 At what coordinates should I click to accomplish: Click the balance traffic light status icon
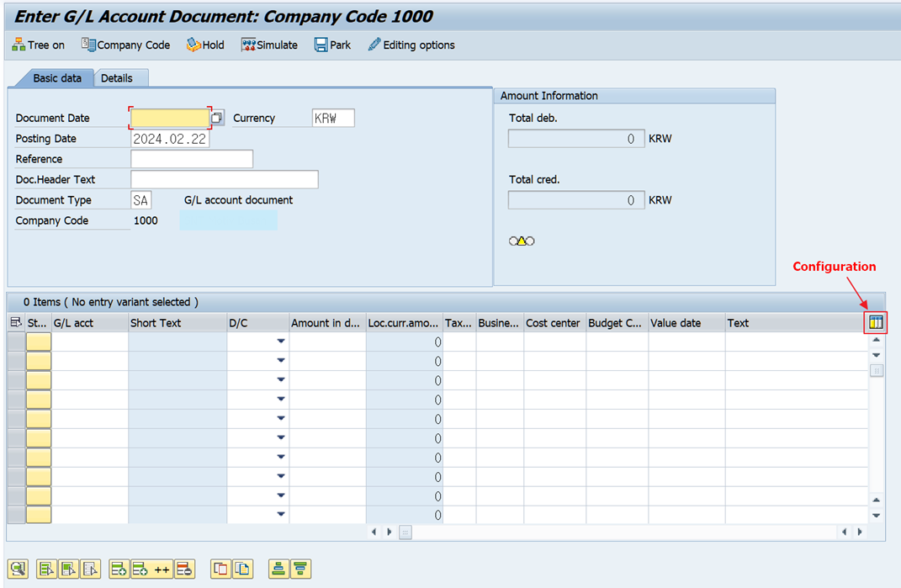522,241
